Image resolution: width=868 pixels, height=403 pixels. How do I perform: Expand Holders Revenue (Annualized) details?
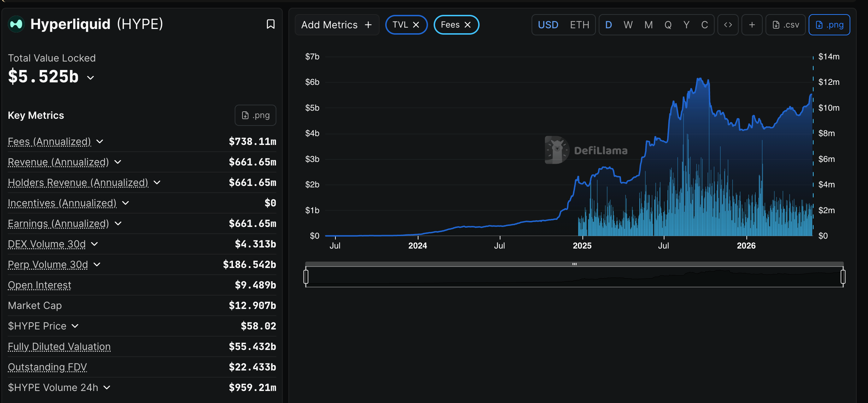[x=157, y=182]
